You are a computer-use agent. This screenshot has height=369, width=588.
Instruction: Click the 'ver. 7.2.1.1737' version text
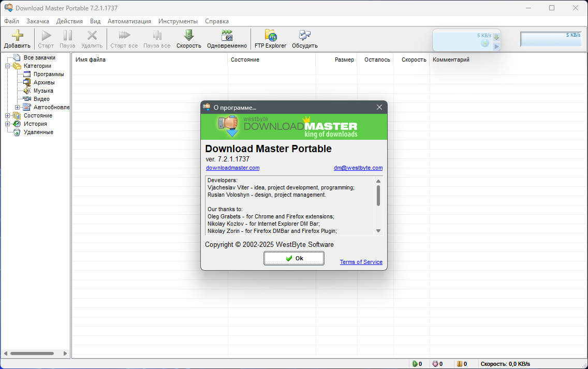click(227, 159)
